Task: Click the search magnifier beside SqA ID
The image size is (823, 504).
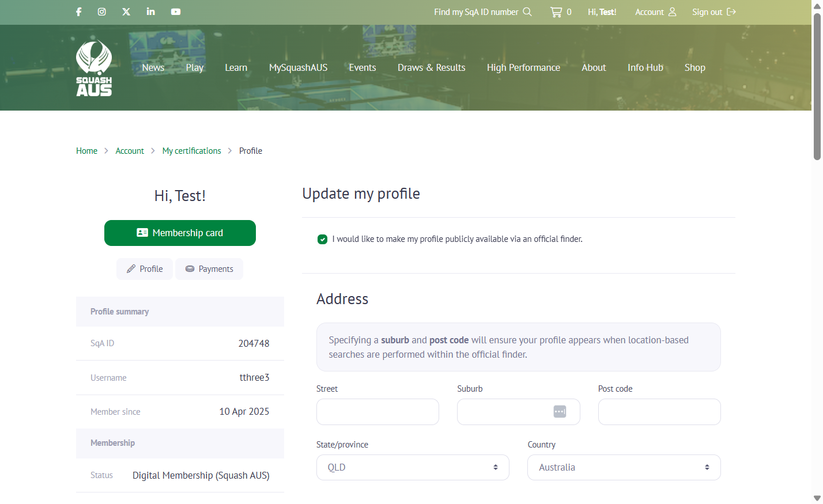Action: click(x=527, y=12)
